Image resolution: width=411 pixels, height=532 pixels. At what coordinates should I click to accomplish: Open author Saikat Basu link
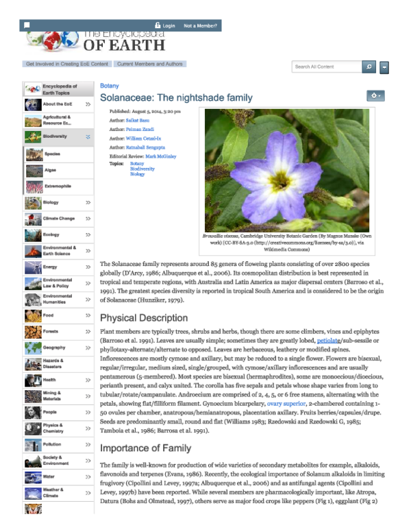pos(137,121)
